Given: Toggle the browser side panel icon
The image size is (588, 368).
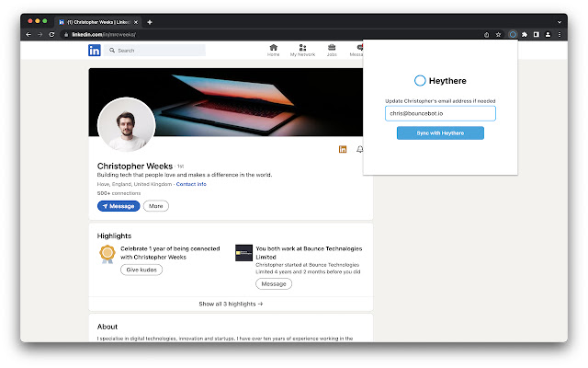Looking at the screenshot, I should click(x=537, y=35).
